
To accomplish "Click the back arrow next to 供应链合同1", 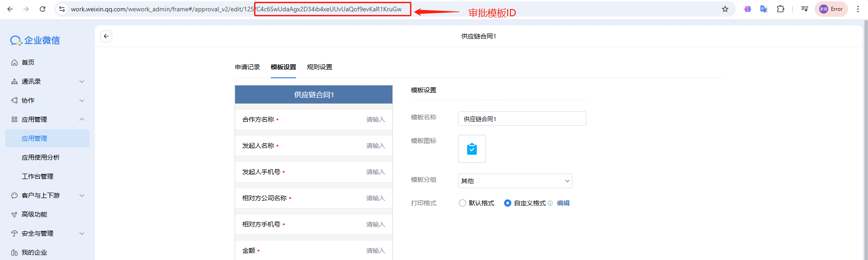I will tap(106, 36).
